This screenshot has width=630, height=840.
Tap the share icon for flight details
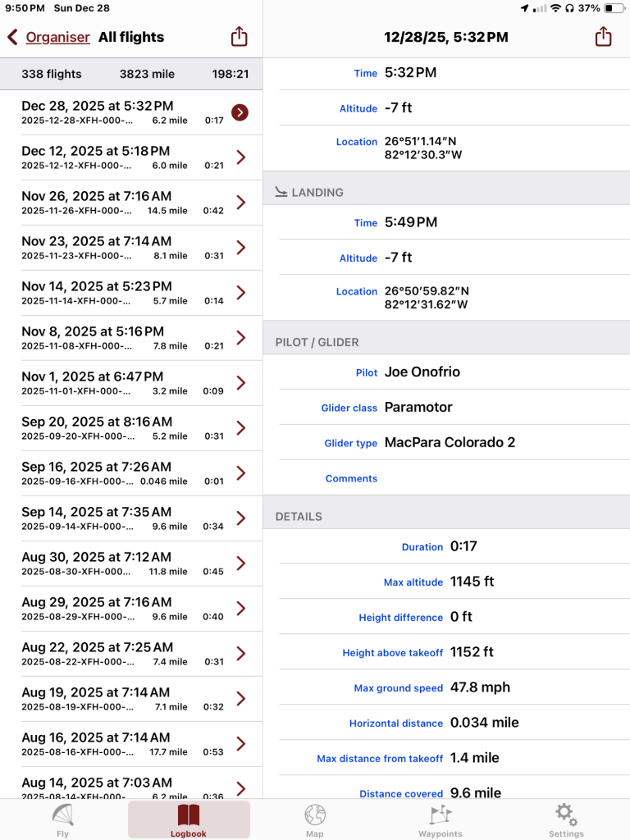603,37
